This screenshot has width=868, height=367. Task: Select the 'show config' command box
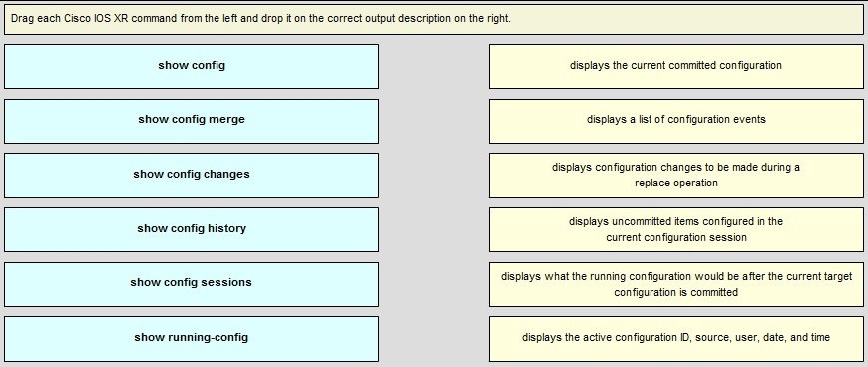192,66
